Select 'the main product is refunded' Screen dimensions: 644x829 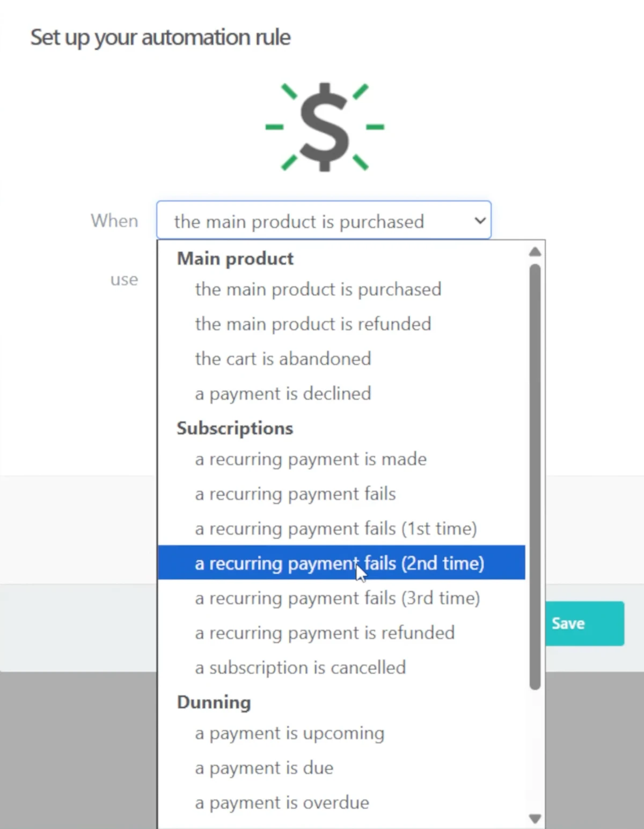pos(313,324)
